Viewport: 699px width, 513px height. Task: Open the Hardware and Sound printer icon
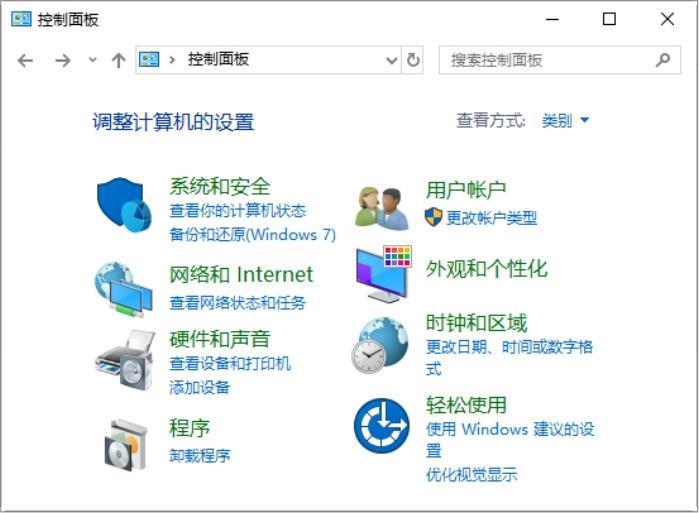point(125,360)
